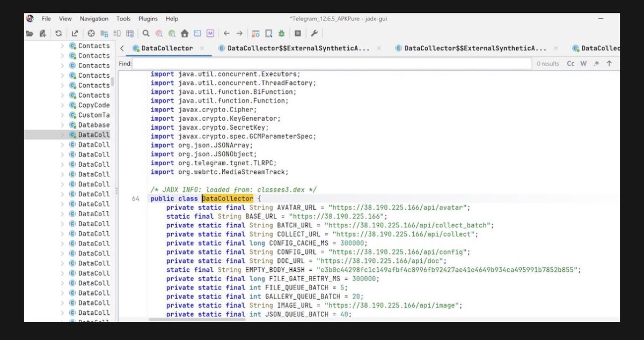Expand the Database tree node
Viewport: 644px width, 340px height.
coord(62,125)
